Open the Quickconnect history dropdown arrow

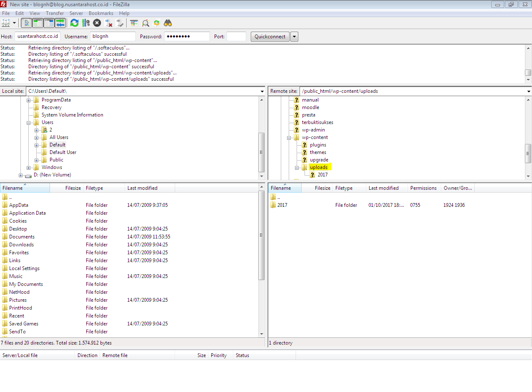tap(294, 37)
